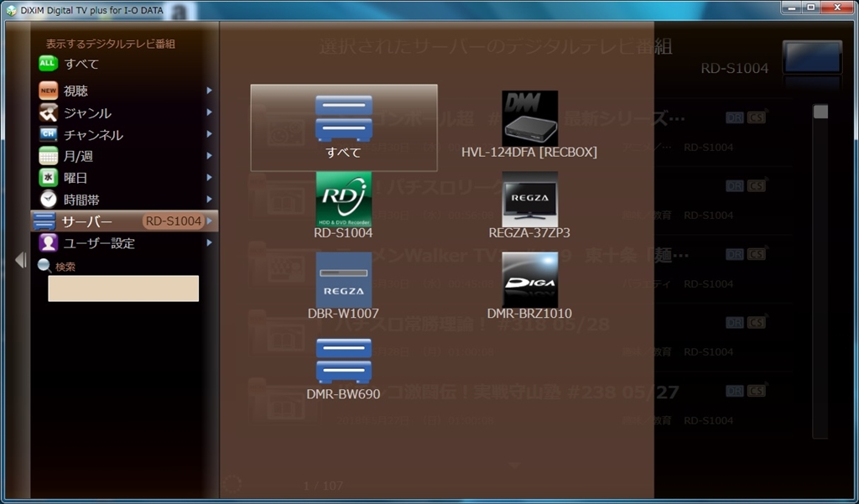Select the RD-S1004 recorder icon

click(343, 200)
